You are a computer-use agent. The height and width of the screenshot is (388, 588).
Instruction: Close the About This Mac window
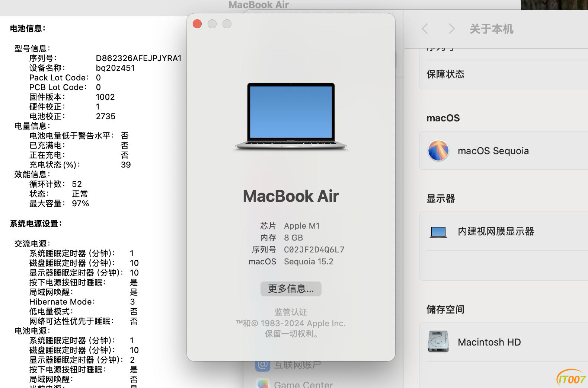click(x=197, y=24)
